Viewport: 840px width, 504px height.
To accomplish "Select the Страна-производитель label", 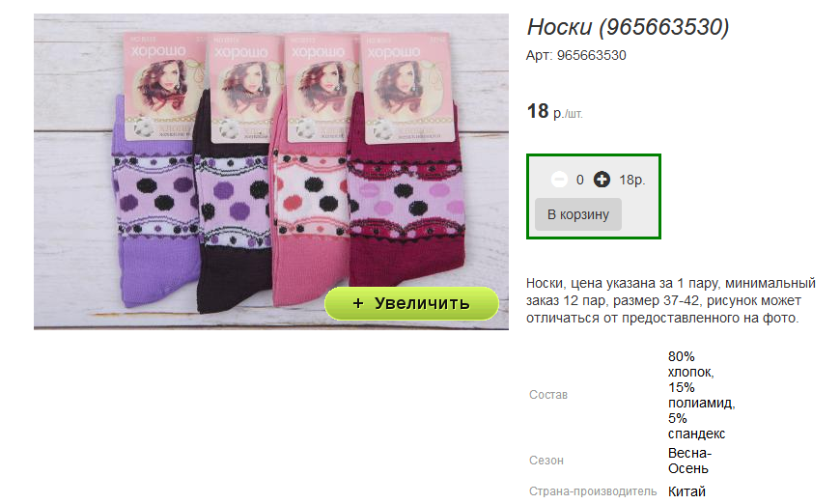I will (x=593, y=491).
